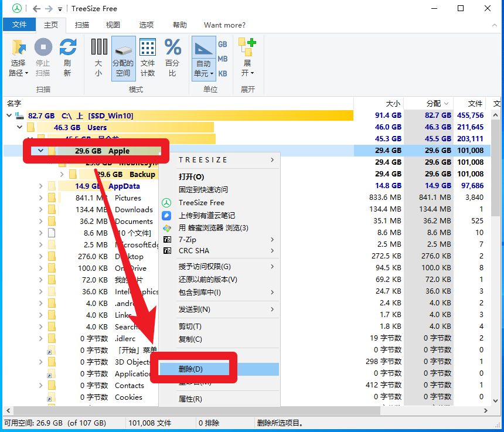
Task: Expand the Pictures folder node
Action: click(x=40, y=198)
